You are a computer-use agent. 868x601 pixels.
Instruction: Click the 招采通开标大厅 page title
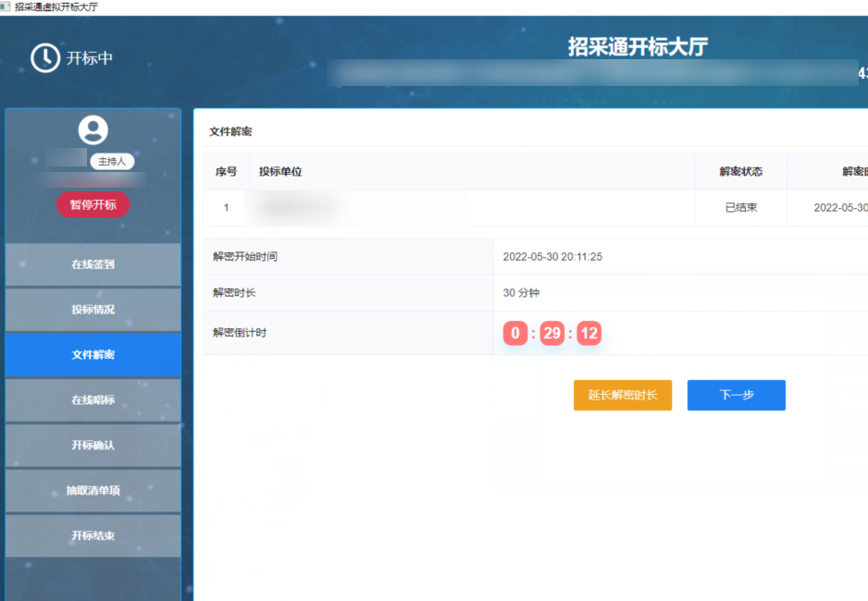point(638,47)
